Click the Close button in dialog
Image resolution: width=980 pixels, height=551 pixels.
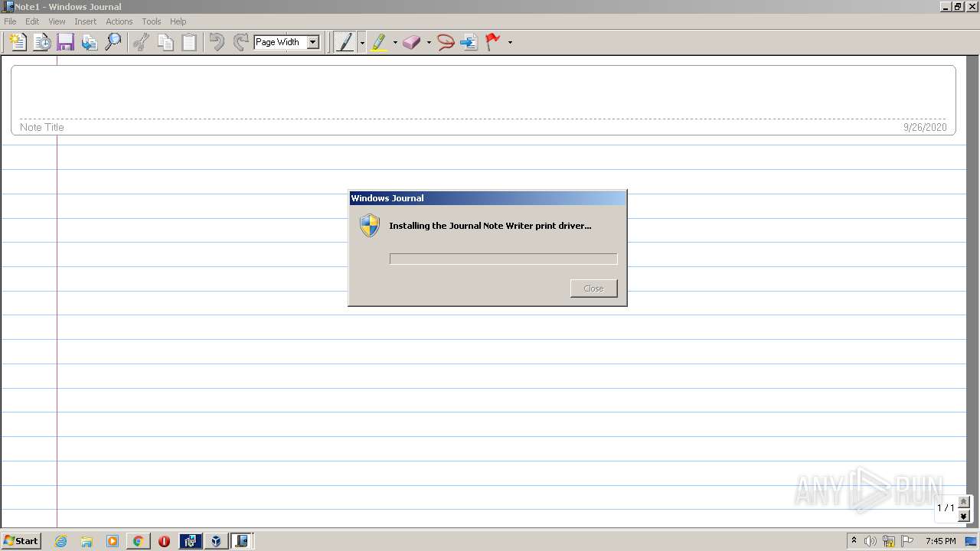(594, 289)
